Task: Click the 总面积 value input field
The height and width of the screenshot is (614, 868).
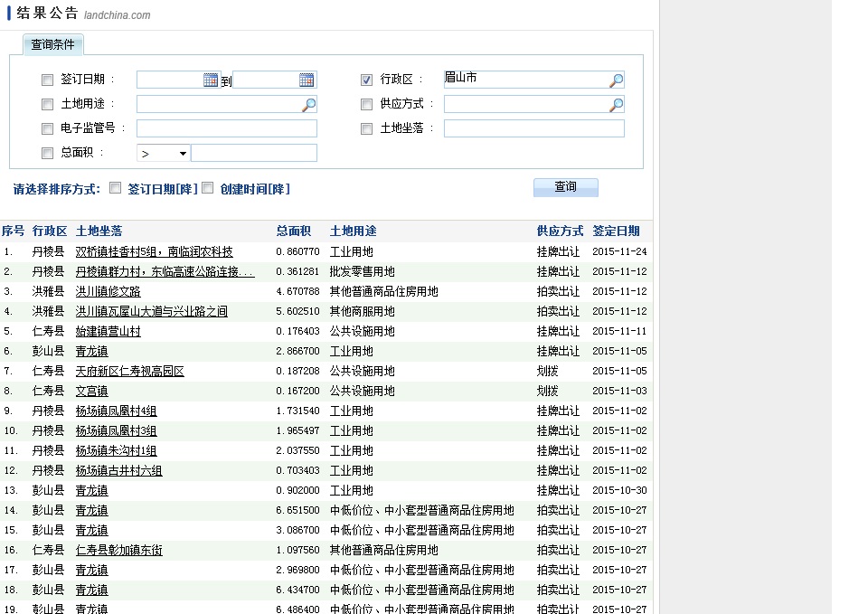Action: pyautogui.click(x=254, y=153)
